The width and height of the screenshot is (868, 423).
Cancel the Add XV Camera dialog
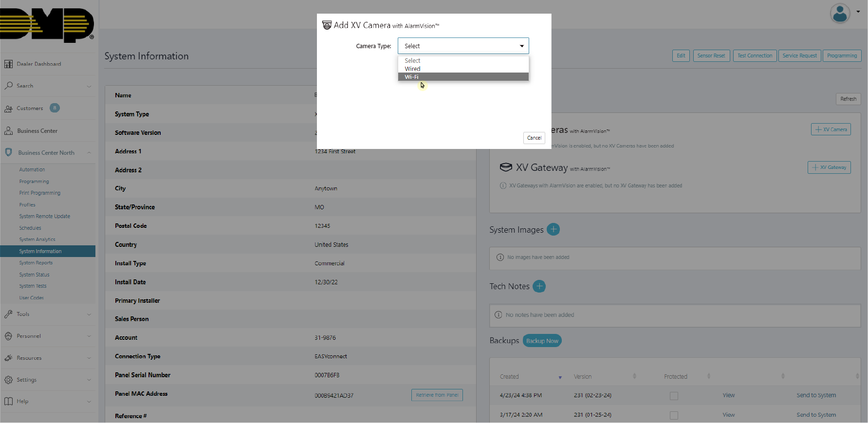tap(534, 138)
